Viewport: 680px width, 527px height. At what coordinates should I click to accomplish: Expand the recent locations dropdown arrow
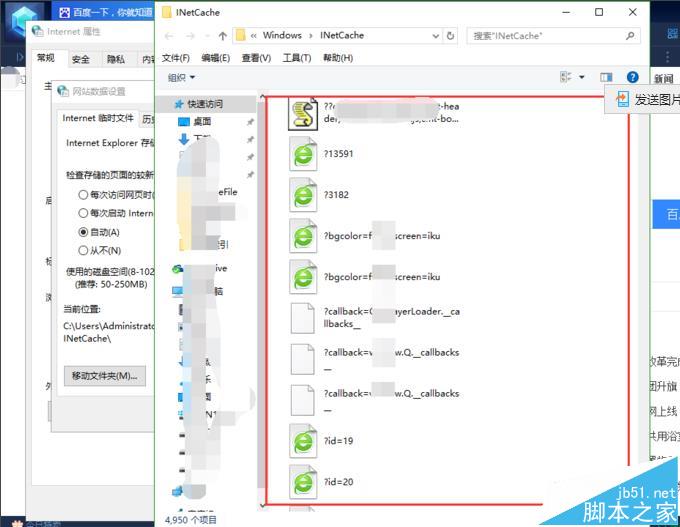click(207, 36)
